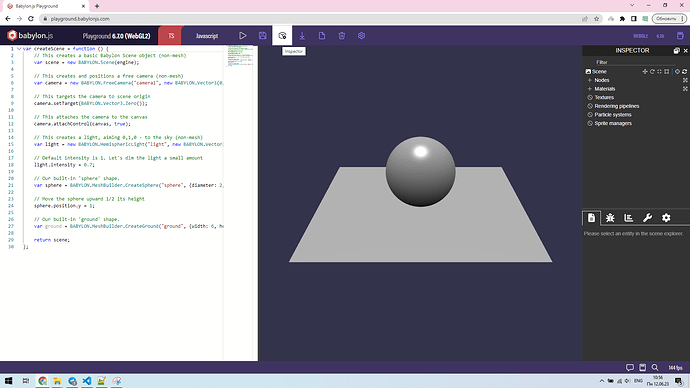Expand the Nodes tree entry
The image size is (690, 388).
point(590,80)
